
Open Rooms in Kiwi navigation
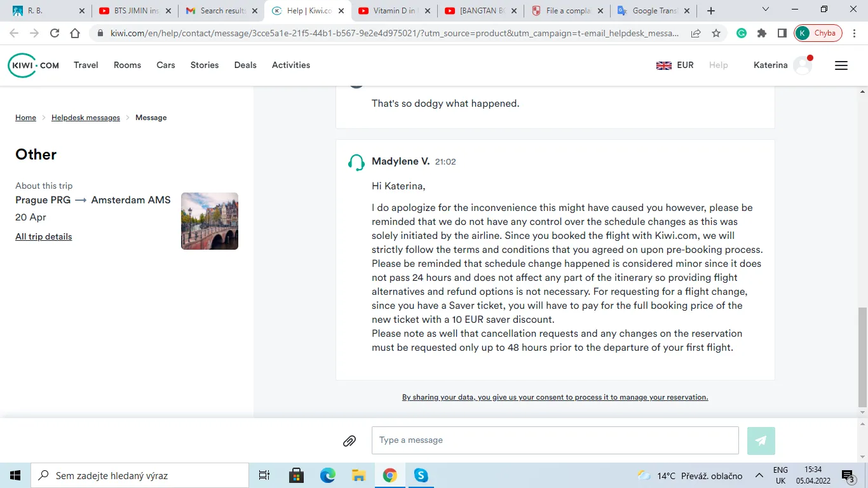tap(127, 65)
